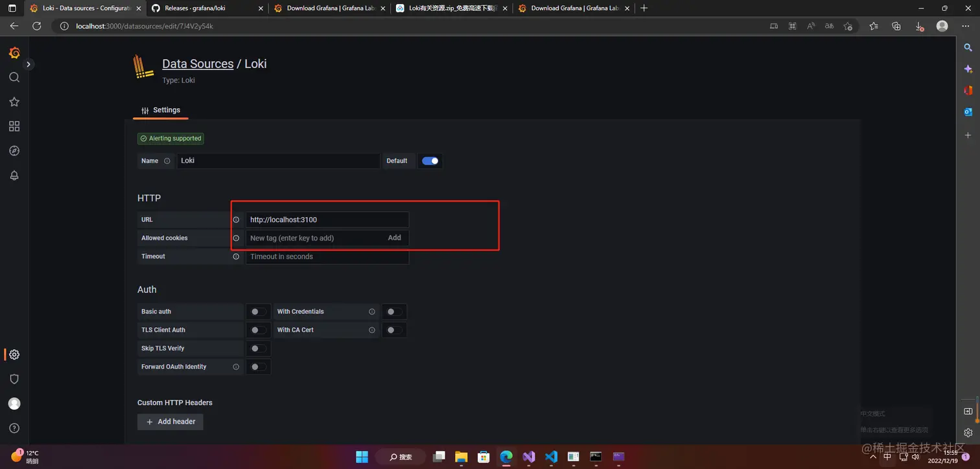This screenshot has width=980, height=469.
Task: Switch to the first Download Grafana browser tab
Action: [x=328, y=8]
